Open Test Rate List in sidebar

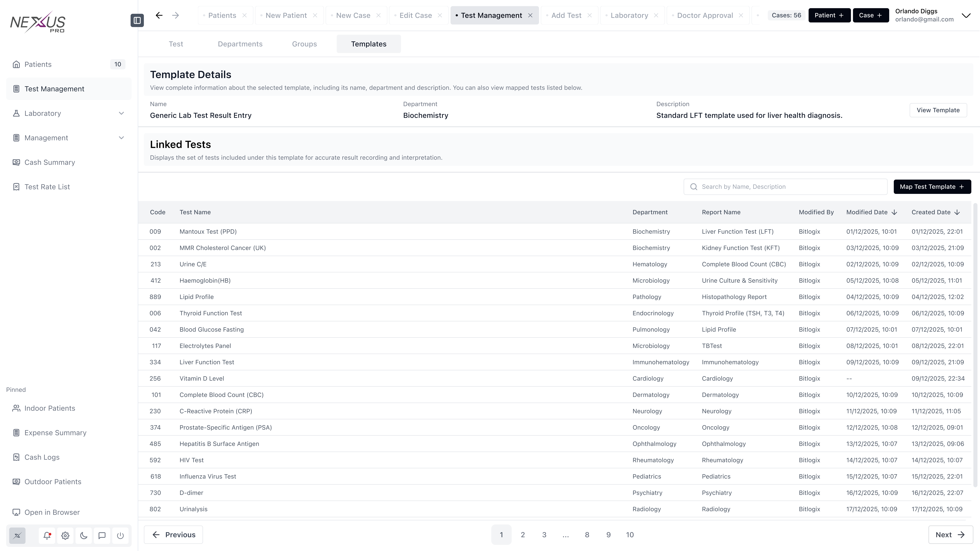[x=69, y=187]
